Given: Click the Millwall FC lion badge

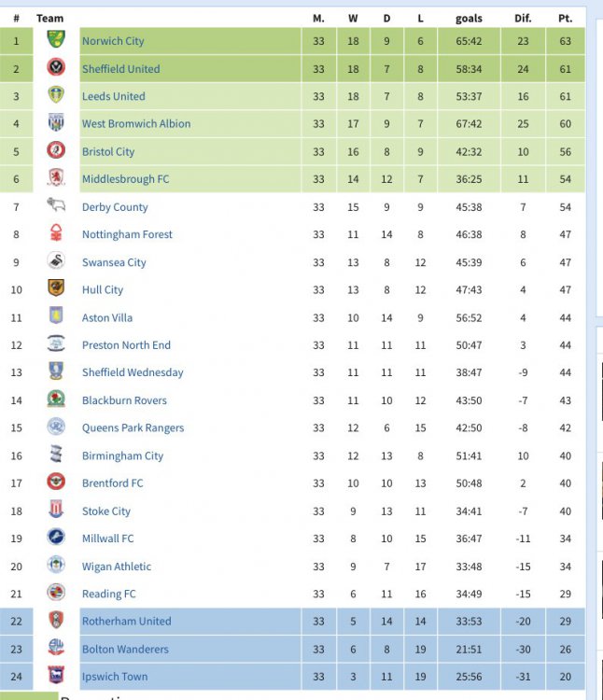Looking at the screenshot, I should tap(56, 538).
